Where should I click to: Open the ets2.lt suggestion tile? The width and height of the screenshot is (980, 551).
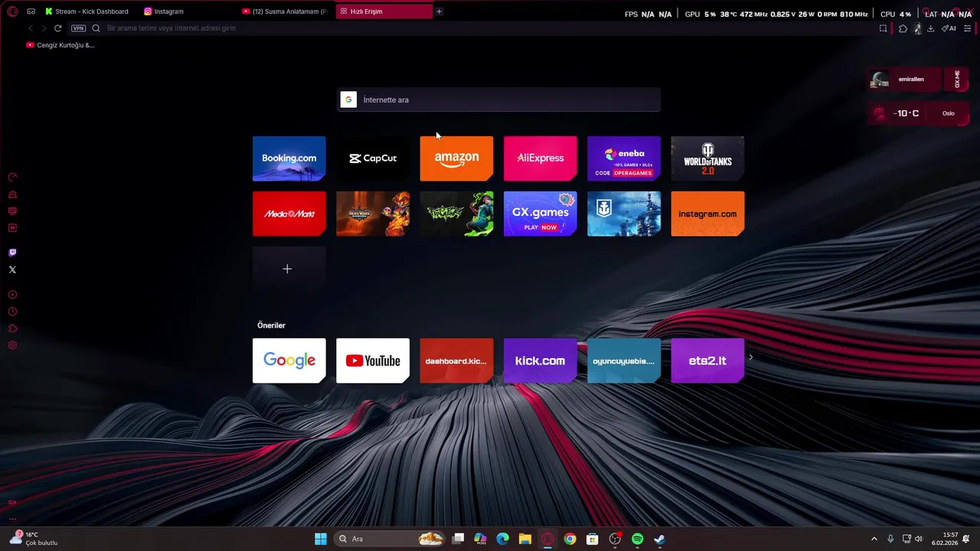(x=707, y=360)
